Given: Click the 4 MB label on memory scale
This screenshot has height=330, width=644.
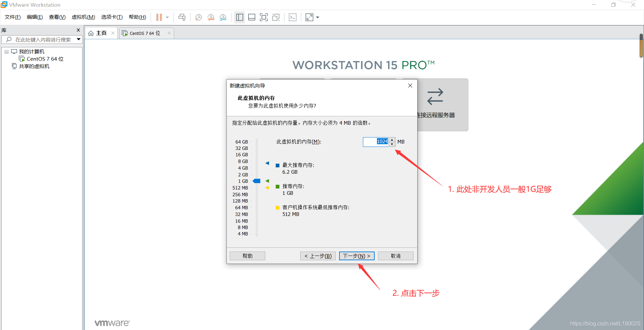Looking at the screenshot, I should (243, 234).
